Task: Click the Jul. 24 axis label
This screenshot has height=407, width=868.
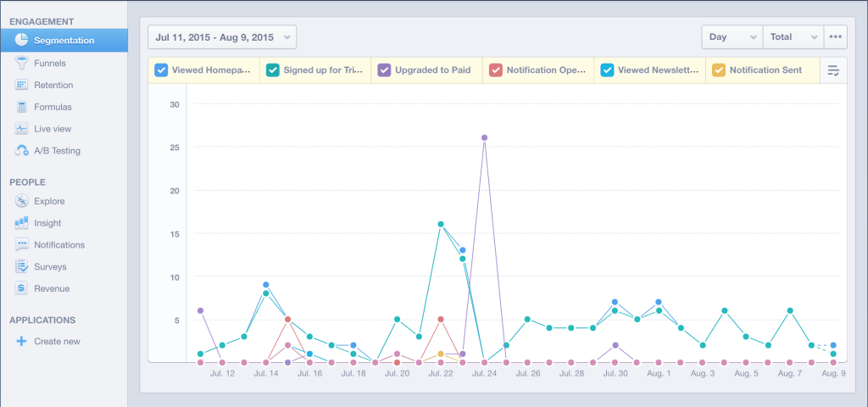Action: pyautogui.click(x=484, y=374)
